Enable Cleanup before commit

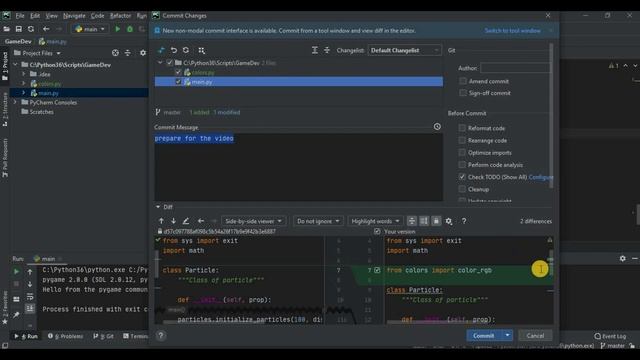coord(462,189)
